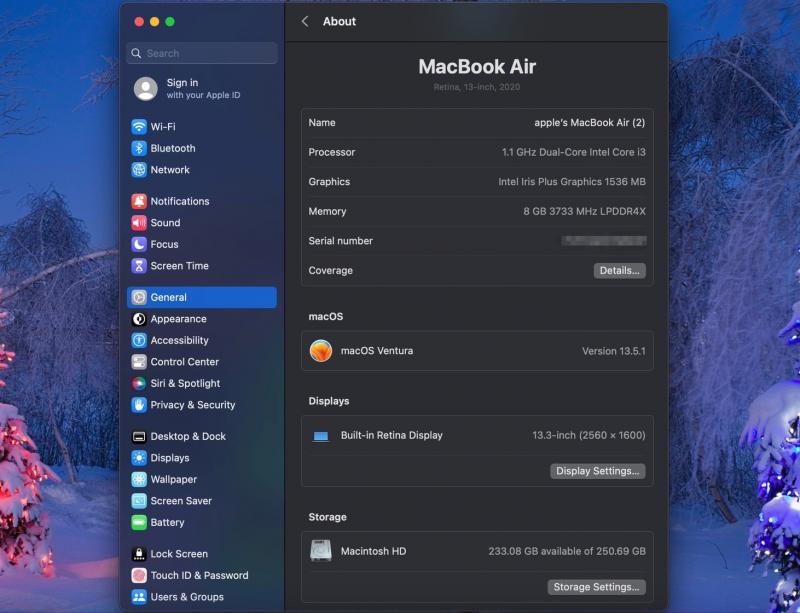This screenshot has width=800, height=613.
Task: Click the macOS Ventura logo icon
Action: (x=321, y=351)
